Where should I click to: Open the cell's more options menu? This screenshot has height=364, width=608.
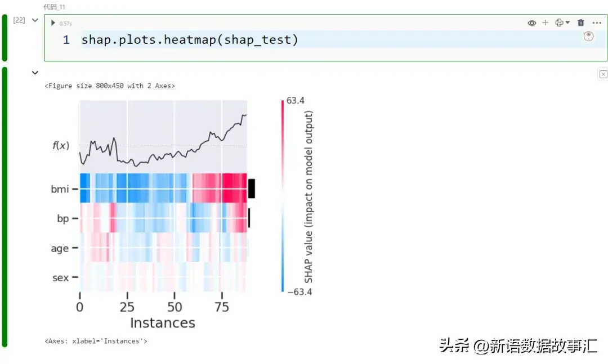tap(597, 23)
